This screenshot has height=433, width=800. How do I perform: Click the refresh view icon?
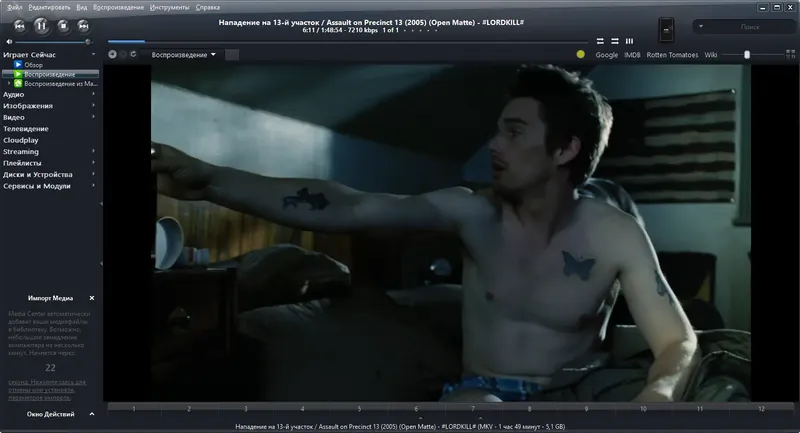(x=133, y=54)
